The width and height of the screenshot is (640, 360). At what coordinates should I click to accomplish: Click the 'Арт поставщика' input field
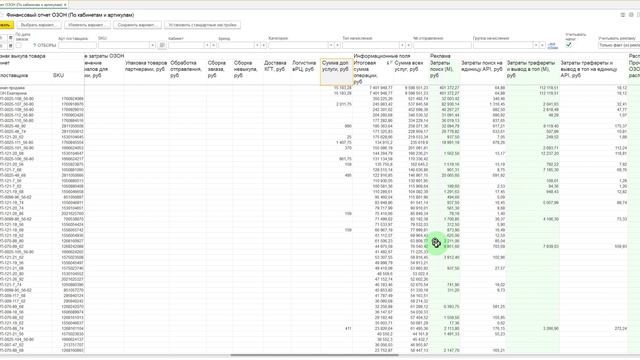pos(77,45)
